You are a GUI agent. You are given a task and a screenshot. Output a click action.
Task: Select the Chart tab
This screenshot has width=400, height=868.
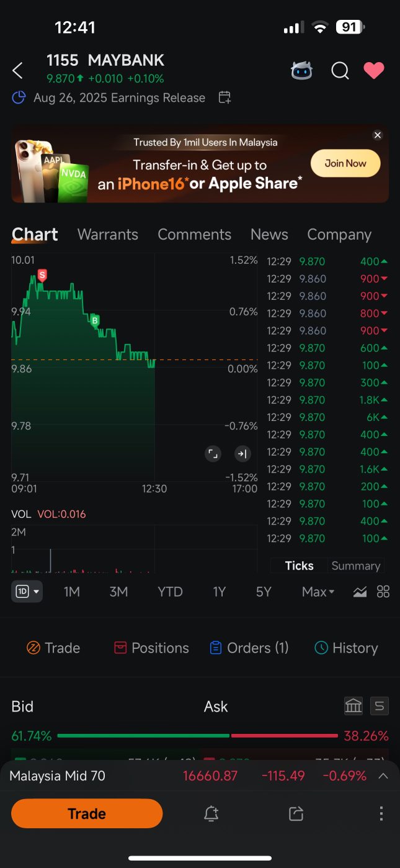tap(35, 234)
